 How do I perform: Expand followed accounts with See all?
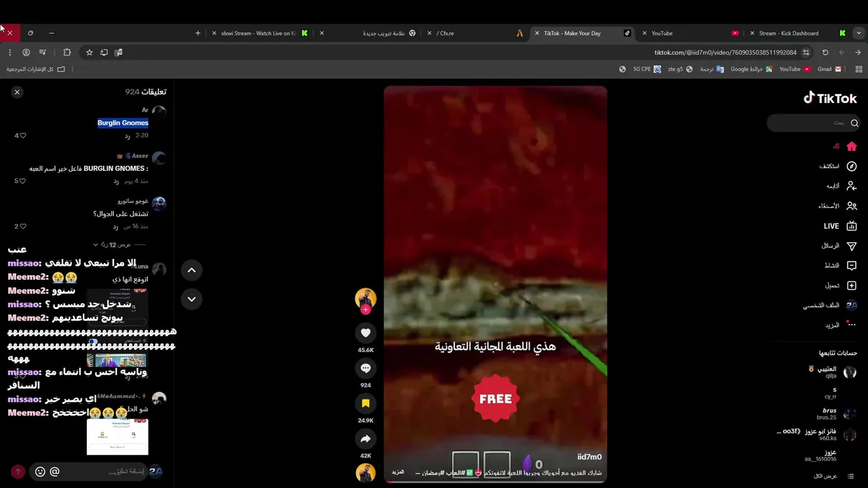tap(833, 476)
